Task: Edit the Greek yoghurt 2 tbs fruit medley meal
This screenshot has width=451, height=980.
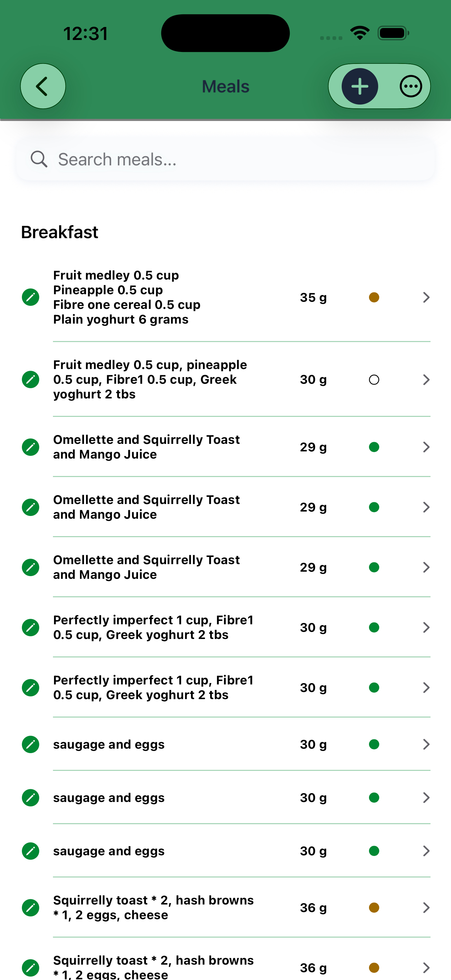Action: (x=30, y=380)
